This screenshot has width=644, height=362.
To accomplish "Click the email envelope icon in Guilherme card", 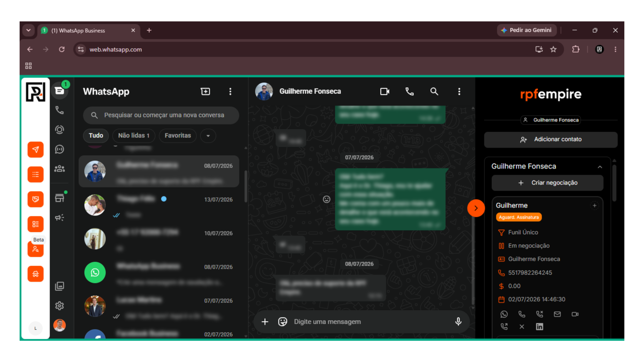I will pyautogui.click(x=557, y=314).
